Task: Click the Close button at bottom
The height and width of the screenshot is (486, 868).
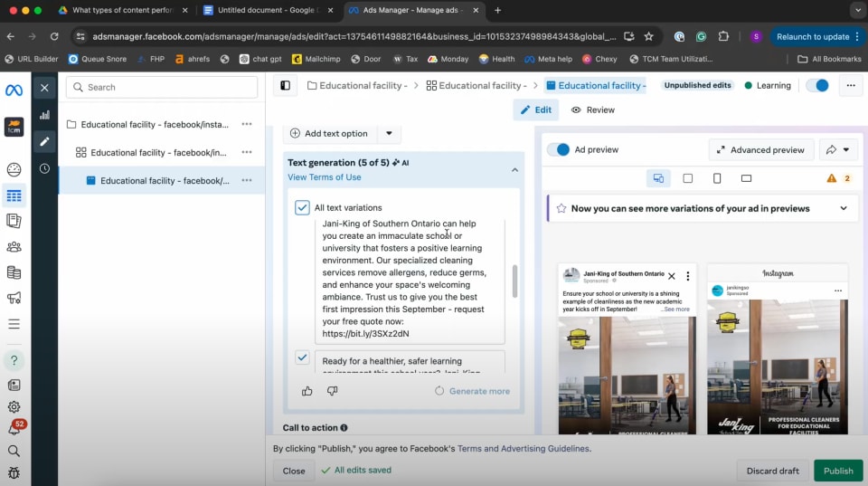Action: coord(293,471)
